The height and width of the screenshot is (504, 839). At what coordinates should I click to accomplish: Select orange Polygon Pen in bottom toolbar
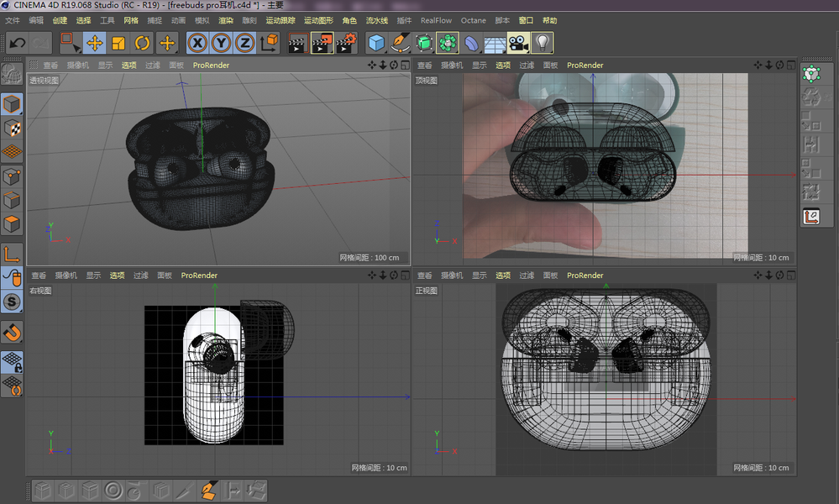tap(208, 491)
